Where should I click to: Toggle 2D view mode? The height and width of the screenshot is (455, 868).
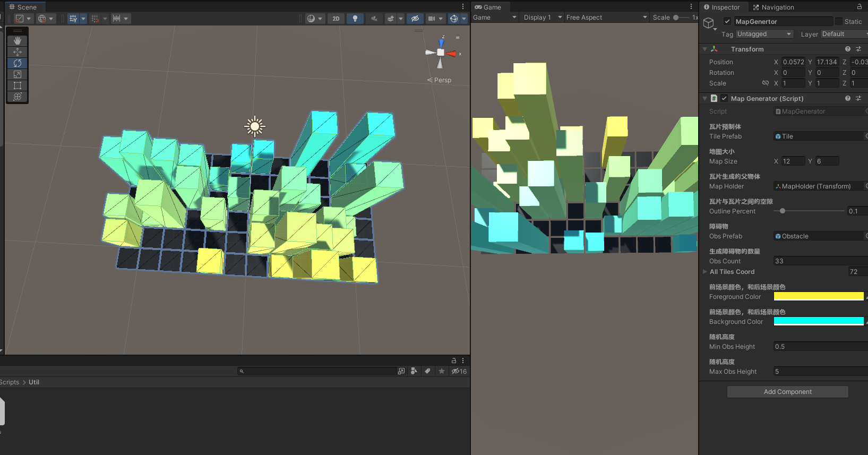pos(336,19)
